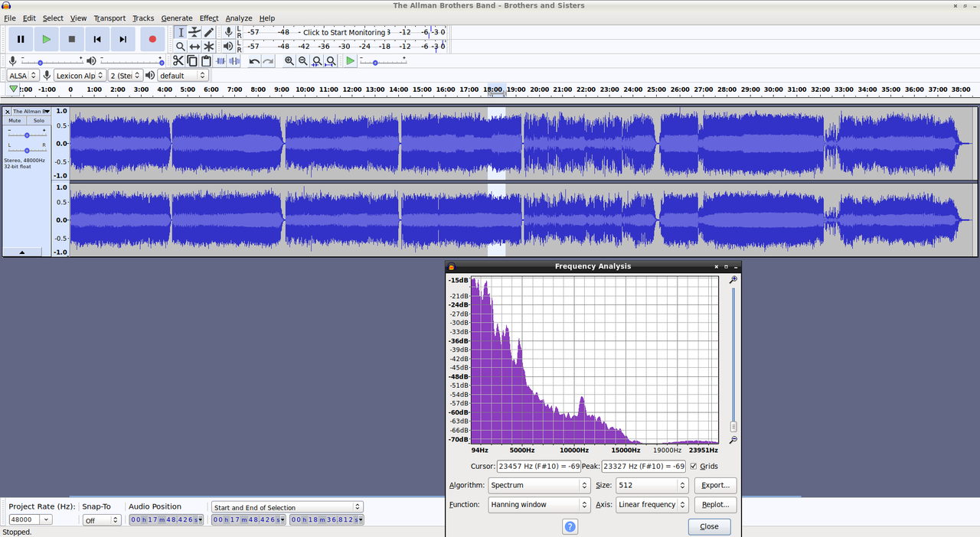Screen dimensions: 980x537
Task: Open the Function Hanning window dropdown
Action: coord(539,505)
